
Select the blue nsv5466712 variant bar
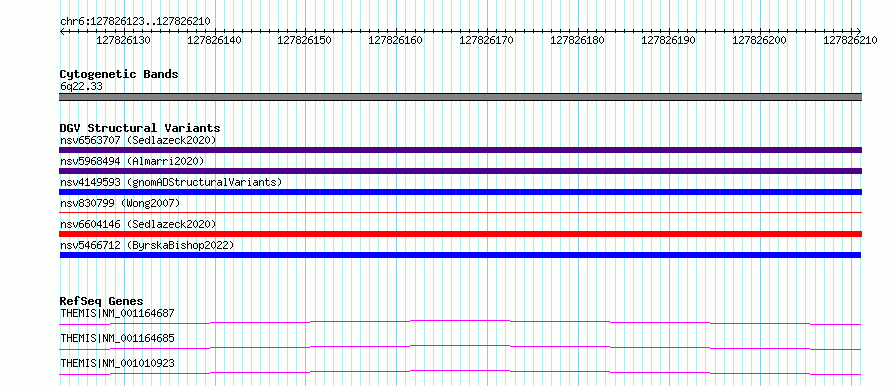click(x=461, y=255)
